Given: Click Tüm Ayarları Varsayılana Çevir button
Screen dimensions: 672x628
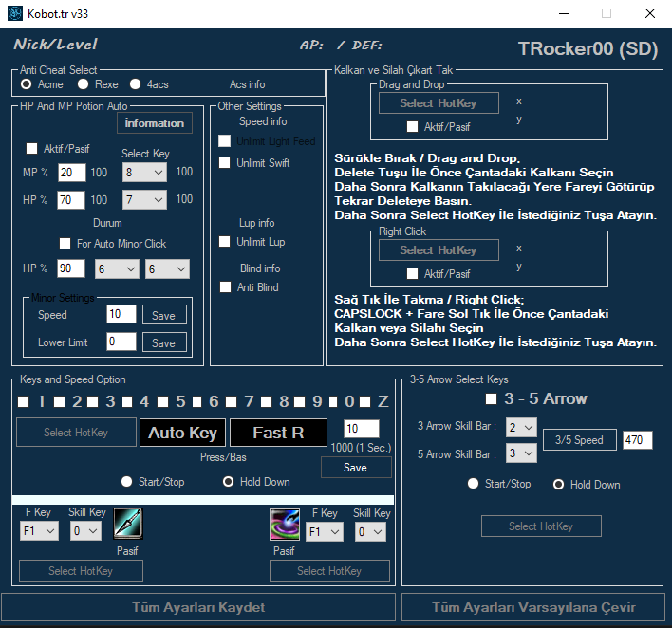Looking at the screenshot, I should (x=533, y=607).
